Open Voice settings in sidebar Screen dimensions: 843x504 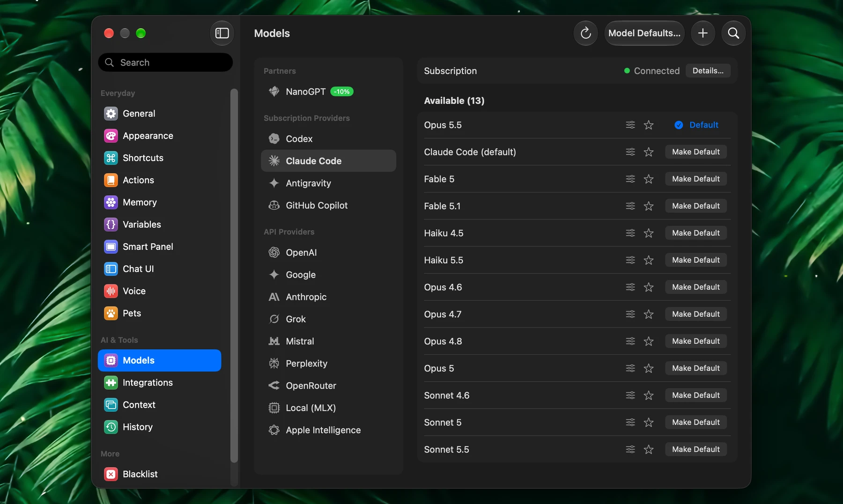(x=159, y=291)
